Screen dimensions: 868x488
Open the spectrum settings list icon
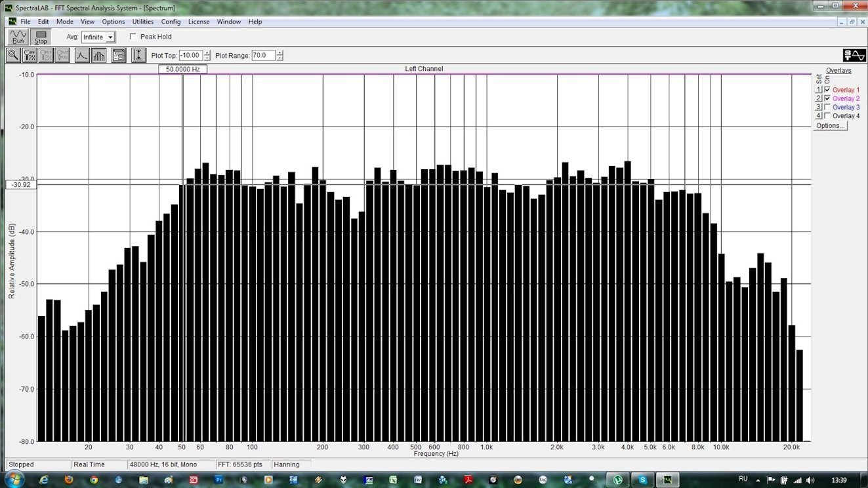coord(119,56)
